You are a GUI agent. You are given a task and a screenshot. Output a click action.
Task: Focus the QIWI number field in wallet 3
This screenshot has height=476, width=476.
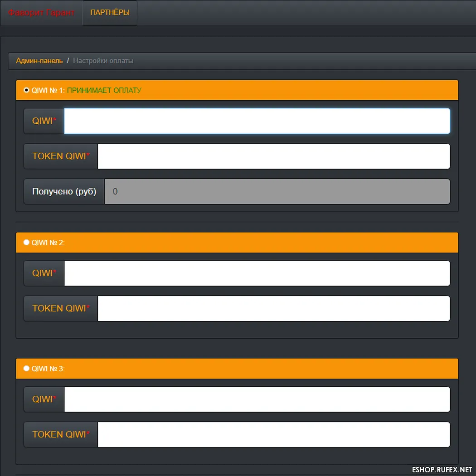(257, 399)
